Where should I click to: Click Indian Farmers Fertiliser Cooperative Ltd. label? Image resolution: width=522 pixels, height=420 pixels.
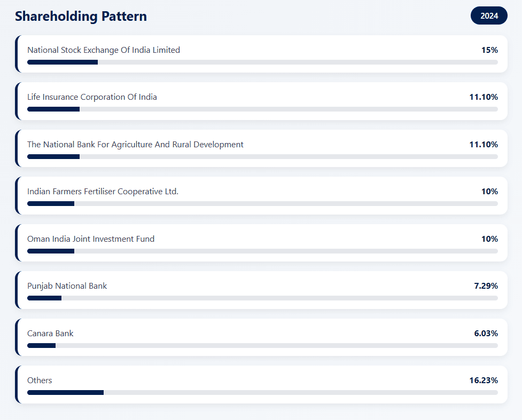point(103,192)
